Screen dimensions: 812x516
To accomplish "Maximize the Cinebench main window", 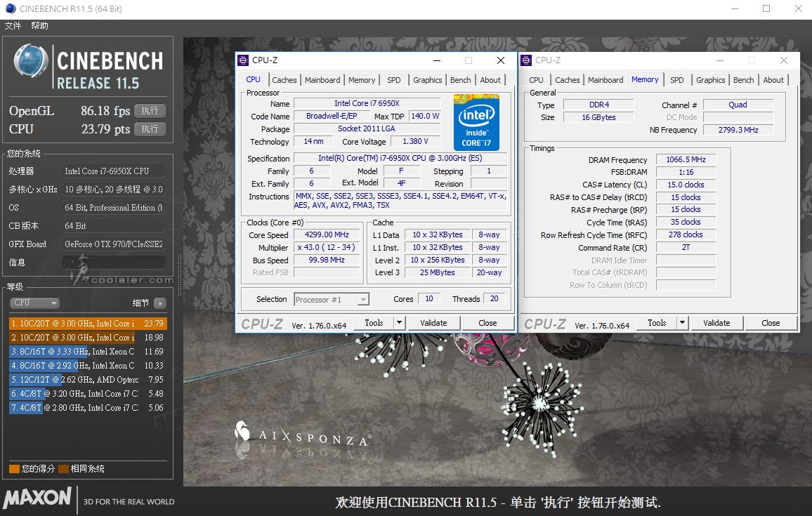I will tap(766, 8).
